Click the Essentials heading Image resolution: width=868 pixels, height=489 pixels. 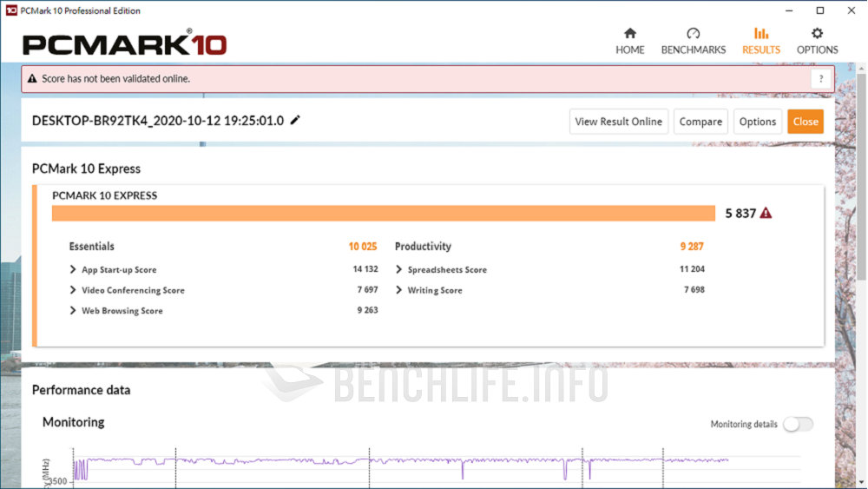[91, 247]
